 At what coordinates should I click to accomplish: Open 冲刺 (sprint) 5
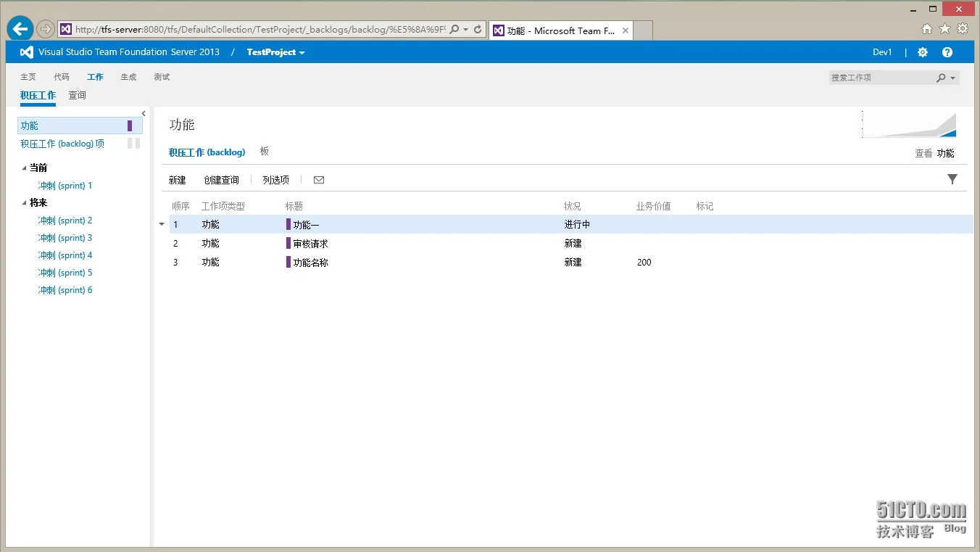[x=65, y=273]
